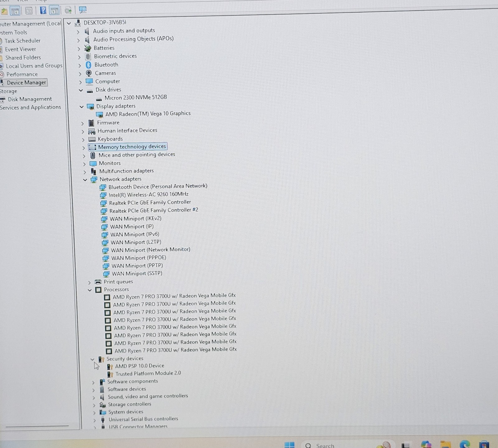Open Microsoft Edge from the taskbar
This screenshot has height=448, width=498.
[465, 445]
